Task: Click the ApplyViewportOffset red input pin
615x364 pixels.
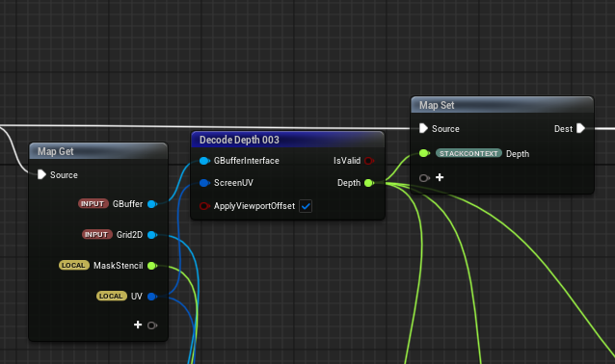Action: coord(204,206)
